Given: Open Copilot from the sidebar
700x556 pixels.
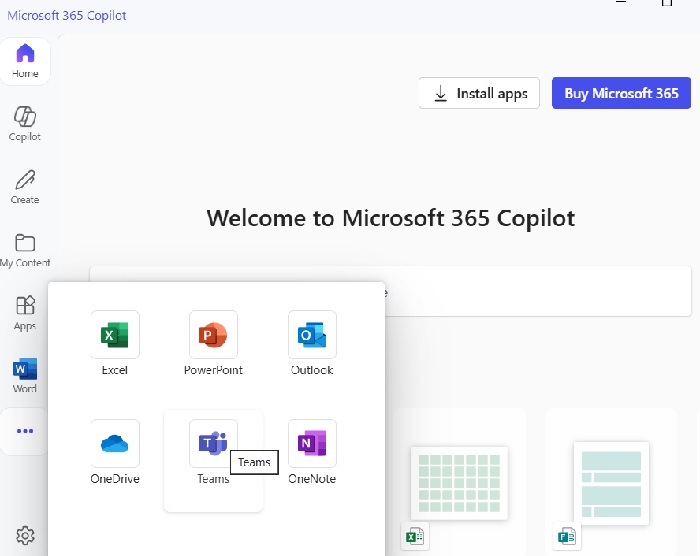Looking at the screenshot, I should coord(25,124).
